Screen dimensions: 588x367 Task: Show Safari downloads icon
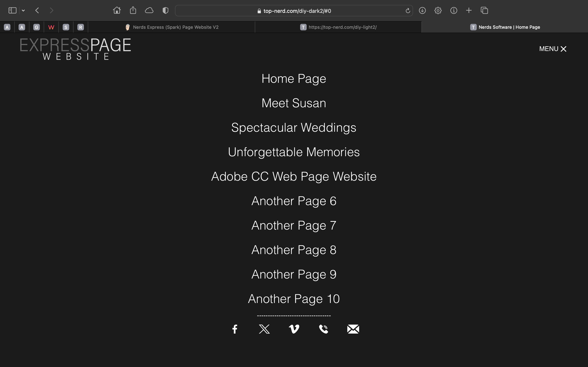pyautogui.click(x=422, y=10)
